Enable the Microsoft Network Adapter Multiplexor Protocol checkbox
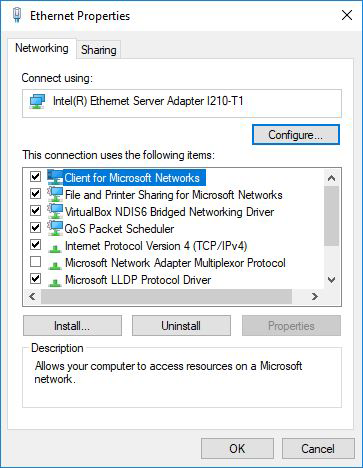 click(35, 262)
